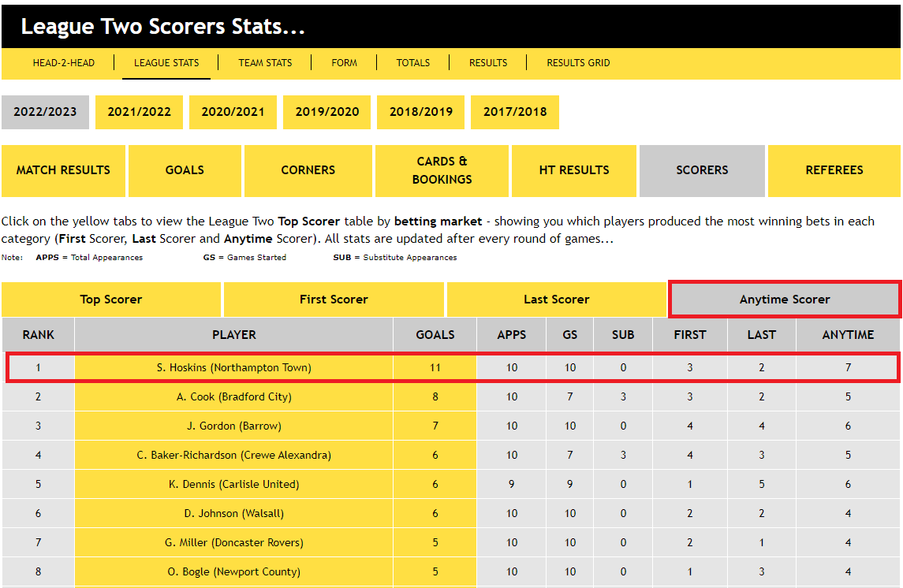The width and height of the screenshot is (903, 588).
Task: Open the CORNERS stats section
Action: pos(308,170)
